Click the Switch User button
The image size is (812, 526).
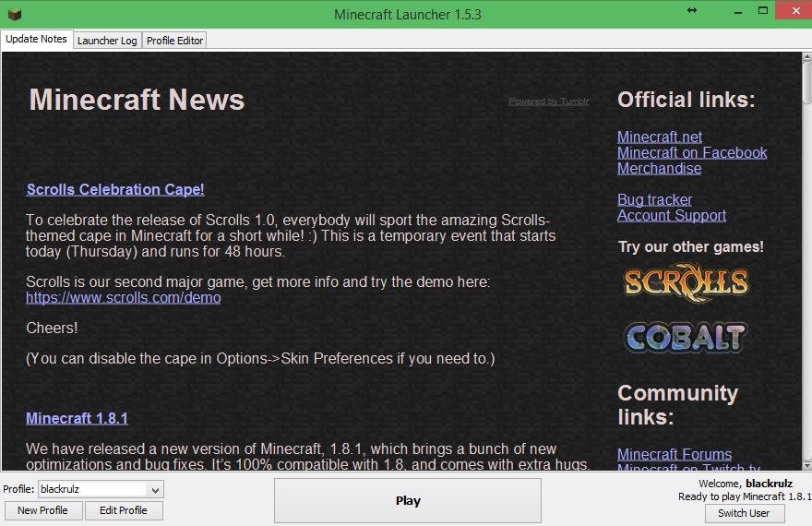tap(744, 513)
